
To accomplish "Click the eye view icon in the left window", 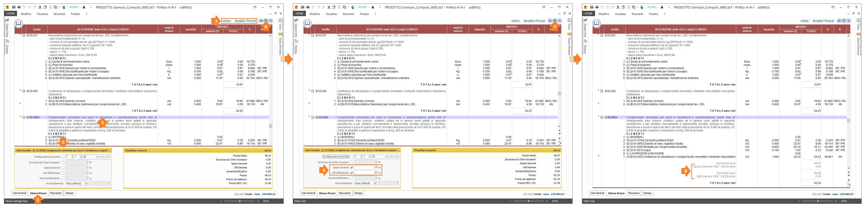I will point(261,21).
